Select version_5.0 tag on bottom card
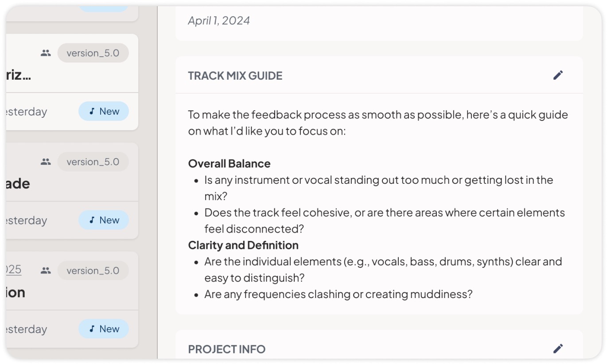 (93, 271)
